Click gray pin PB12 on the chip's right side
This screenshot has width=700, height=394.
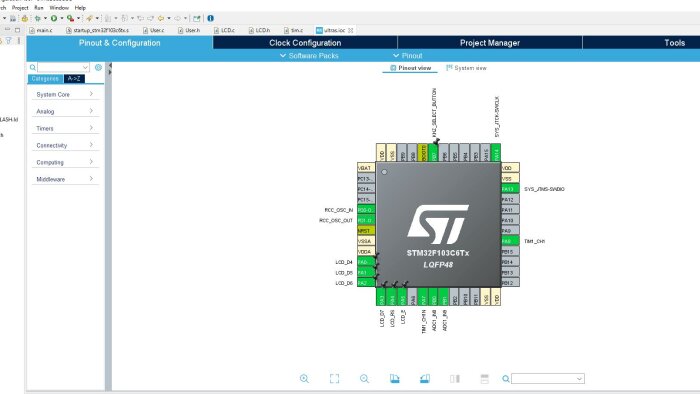coord(510,282)
